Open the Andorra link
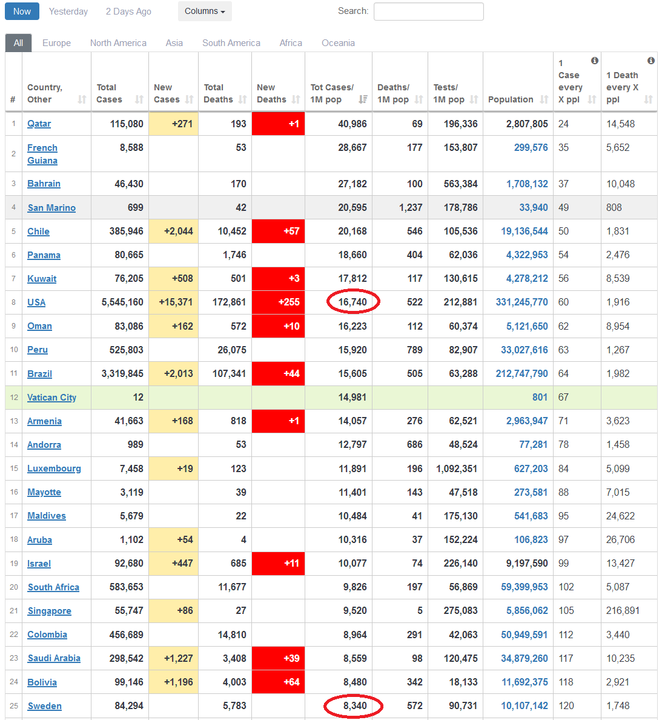This screenshot has height=720, width=662. 44,444
